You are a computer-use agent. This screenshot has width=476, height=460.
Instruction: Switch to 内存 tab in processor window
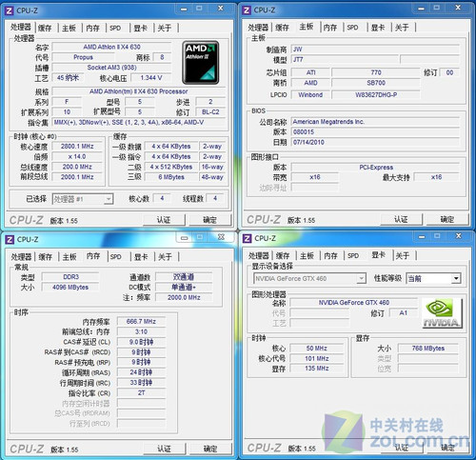(x=92, y=28)
